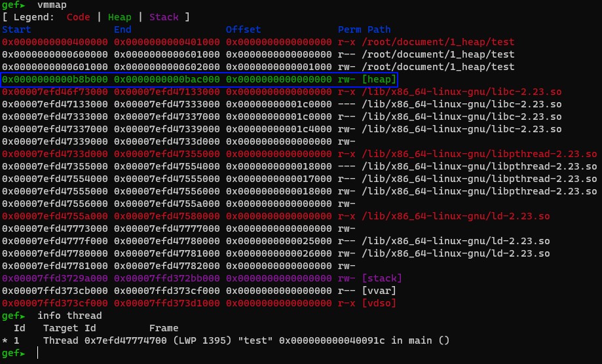Viewport: 602px width, 364px height.
Task: Click the "Path" column header
Action: click(379, 29)
